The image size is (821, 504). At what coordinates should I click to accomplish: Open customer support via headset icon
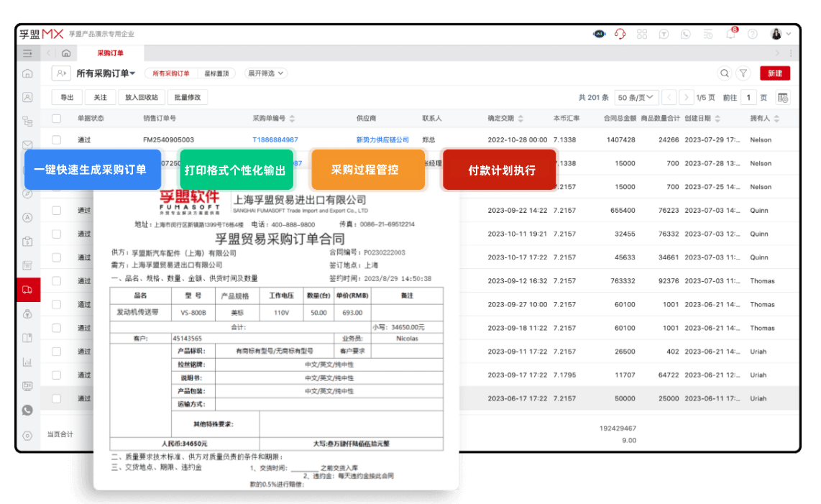click(620, 34)
